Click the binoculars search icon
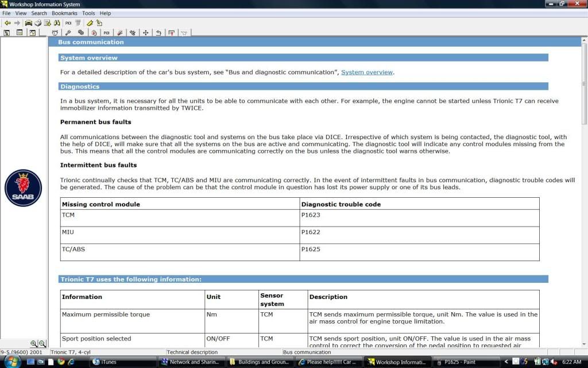588x368 pixels. point(57,23)
